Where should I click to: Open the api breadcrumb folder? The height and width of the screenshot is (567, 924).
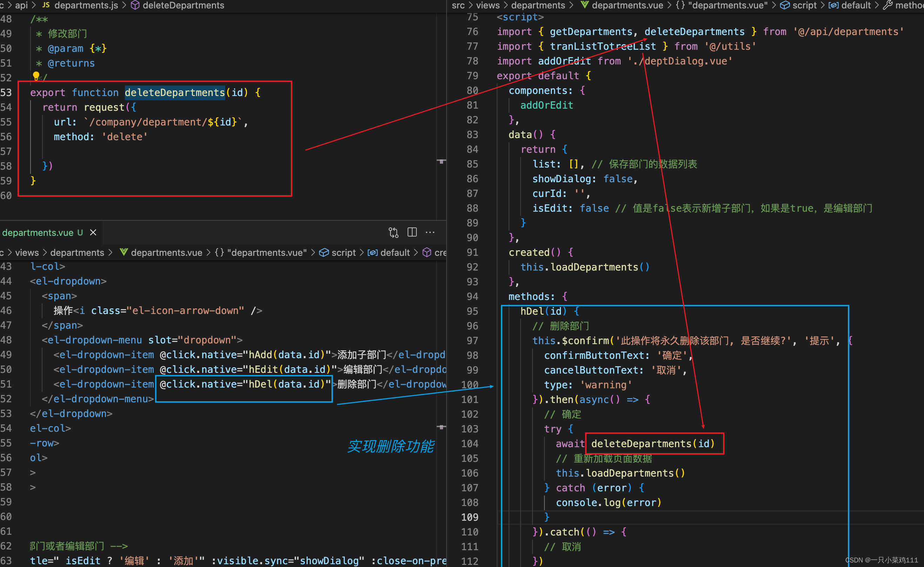click(21, 5)
